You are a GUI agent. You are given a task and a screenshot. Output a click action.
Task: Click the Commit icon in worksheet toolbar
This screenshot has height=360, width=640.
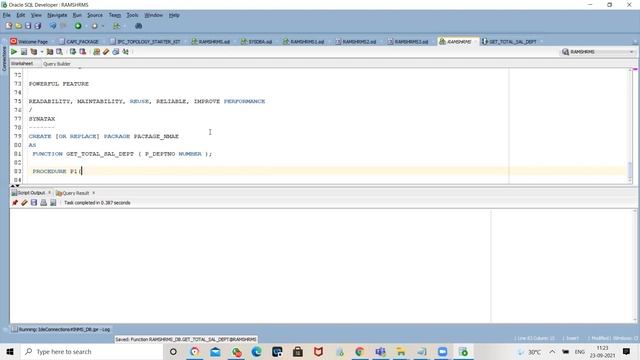click(73, 52)
